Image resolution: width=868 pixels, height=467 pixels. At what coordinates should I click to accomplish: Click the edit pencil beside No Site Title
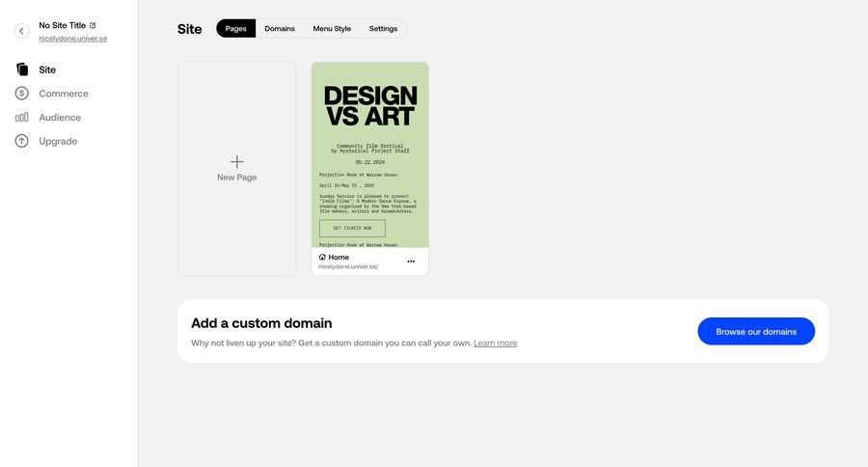93,25
